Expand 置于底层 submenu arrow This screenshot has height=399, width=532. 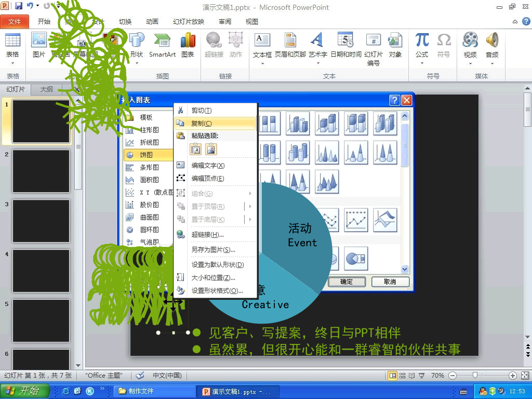click(x=250, y=220)
